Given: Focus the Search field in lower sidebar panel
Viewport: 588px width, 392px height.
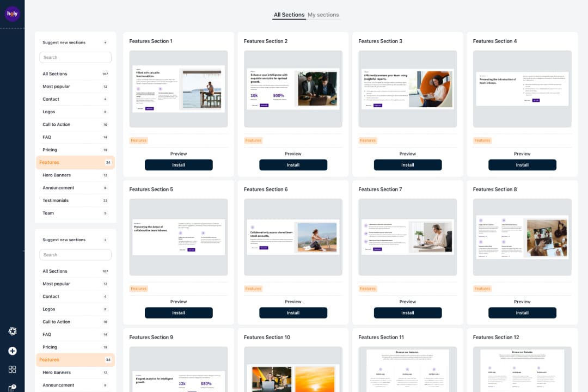Looking at the screenshot, I should 75,255.
